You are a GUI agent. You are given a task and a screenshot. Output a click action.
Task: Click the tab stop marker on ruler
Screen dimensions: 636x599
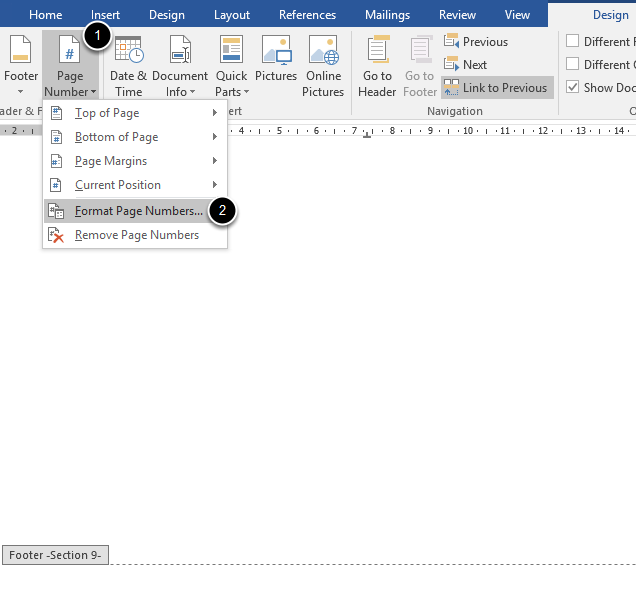tap(367, 135)
